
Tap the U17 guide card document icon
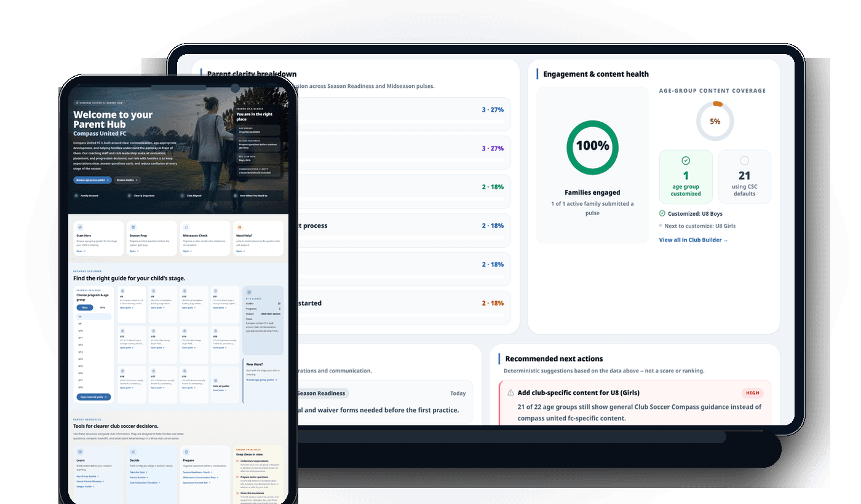(x=153, y=371)
